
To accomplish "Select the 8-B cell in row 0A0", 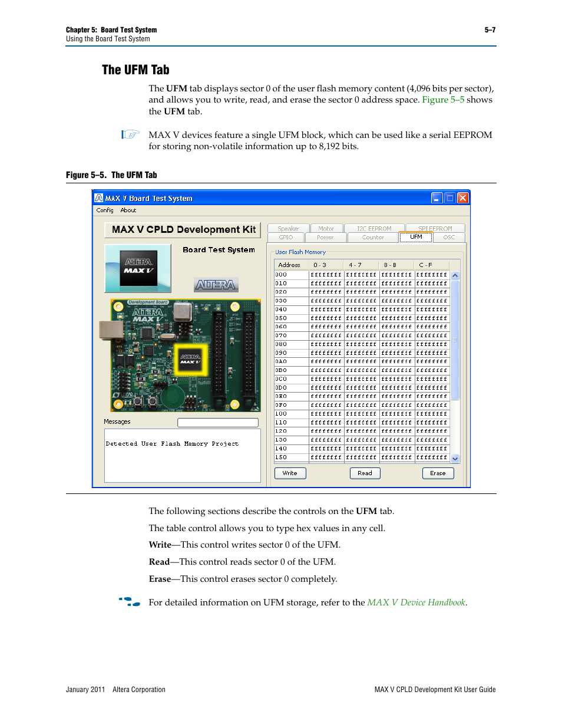I will [396, 362].
